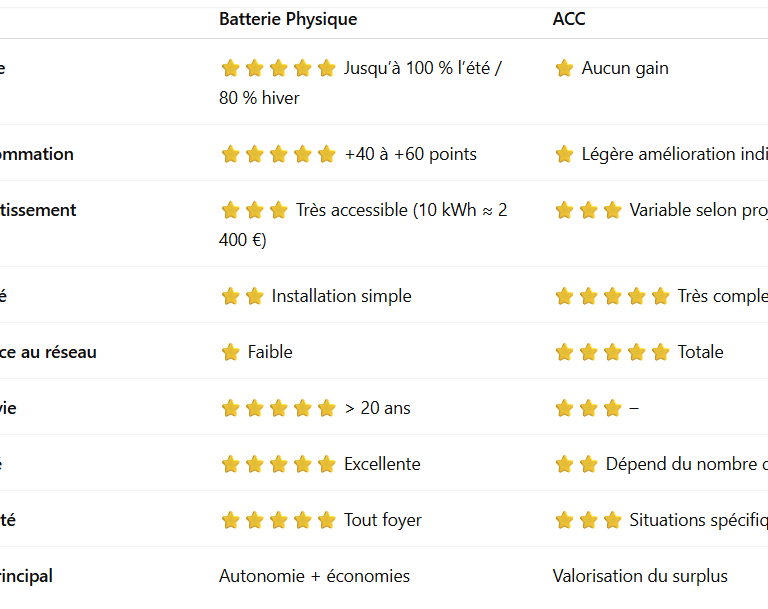Viewport: 768px width, 609px height.
Task: Click the fifth star before 'Tout foyer'
Action: [x=327, y=520]
